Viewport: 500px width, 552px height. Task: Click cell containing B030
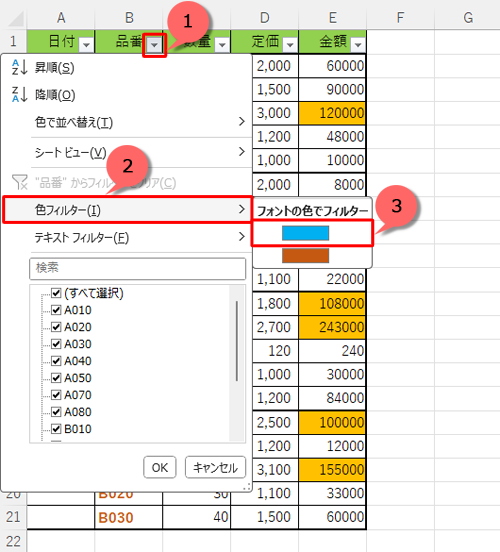click(129, 517)
